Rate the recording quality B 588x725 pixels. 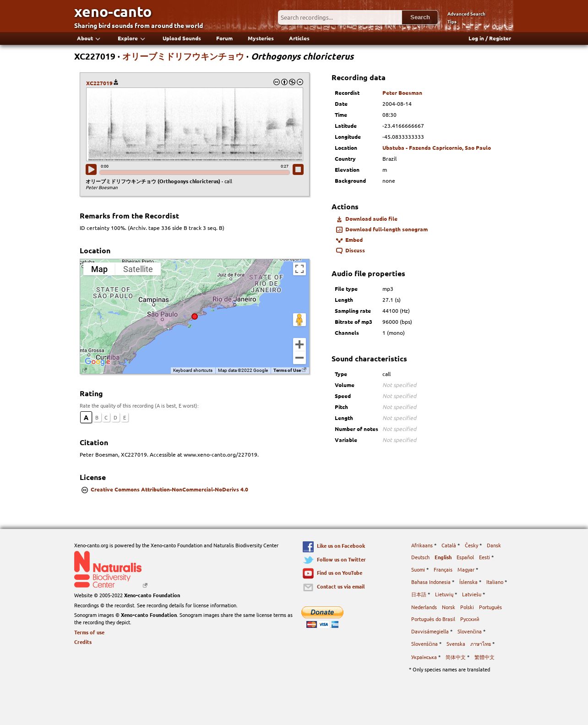[97, 418]
